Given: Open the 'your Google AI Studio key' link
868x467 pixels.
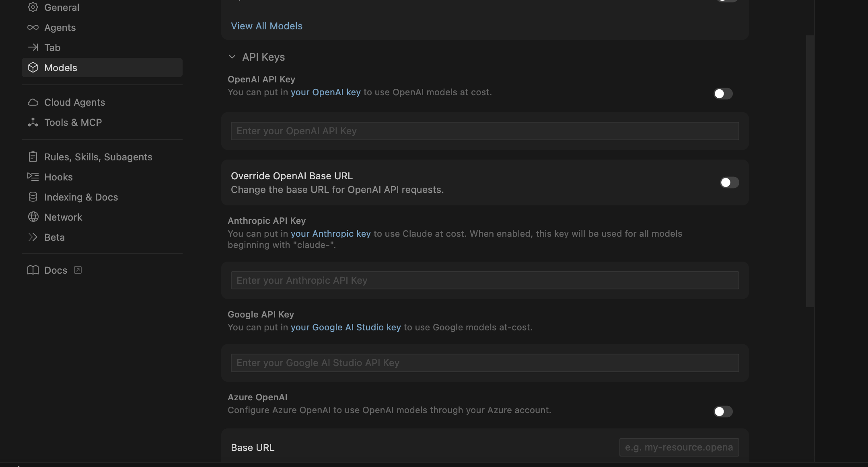Looking at the screenshot, I should click(346, 327).
